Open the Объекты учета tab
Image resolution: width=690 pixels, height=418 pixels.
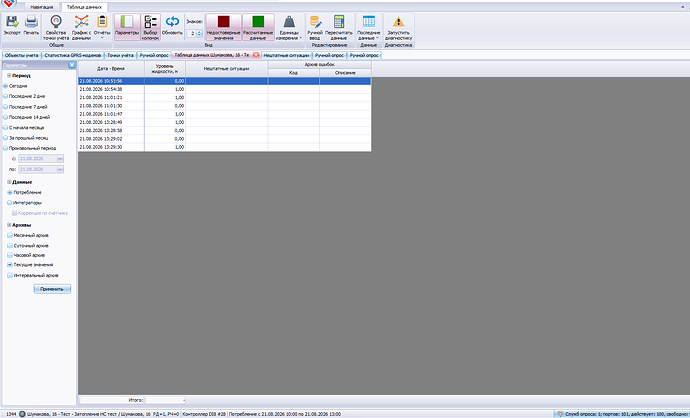(22, 55)
